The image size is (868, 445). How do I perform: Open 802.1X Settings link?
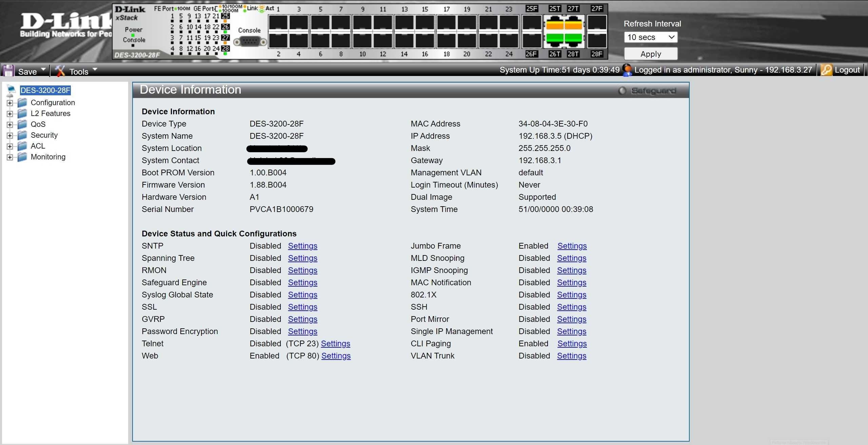571,295
